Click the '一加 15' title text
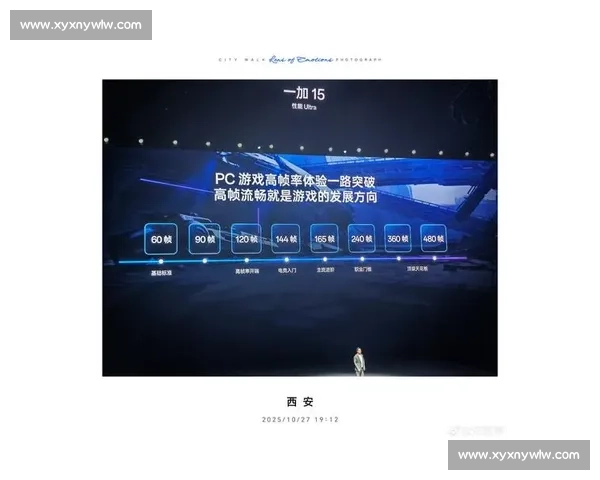Image resolution: width=600 pixels, height=480 pixels. pyautogui.click(x=304, y=93)
